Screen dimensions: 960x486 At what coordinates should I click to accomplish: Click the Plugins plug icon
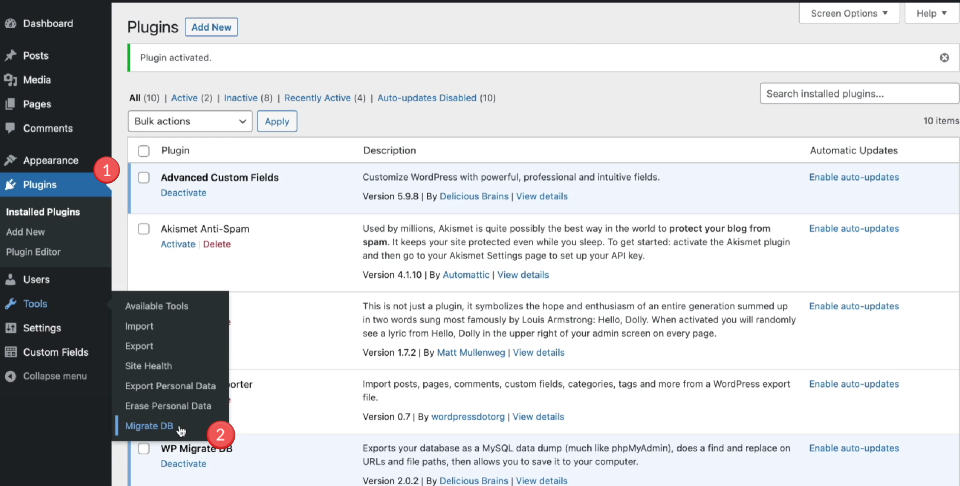pos(10,185)
